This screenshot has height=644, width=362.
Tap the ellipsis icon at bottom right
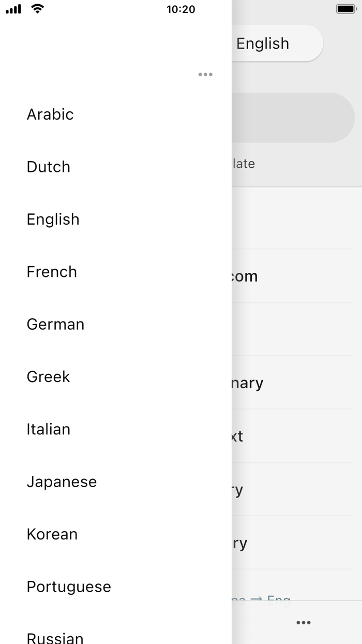[x=303, y=622]
